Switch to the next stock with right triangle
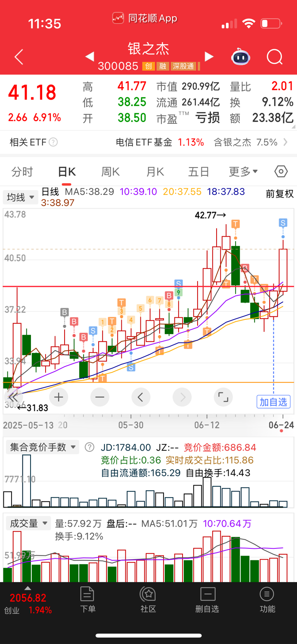The height and width of the screenshot is (644, 297). coord(209,57)
